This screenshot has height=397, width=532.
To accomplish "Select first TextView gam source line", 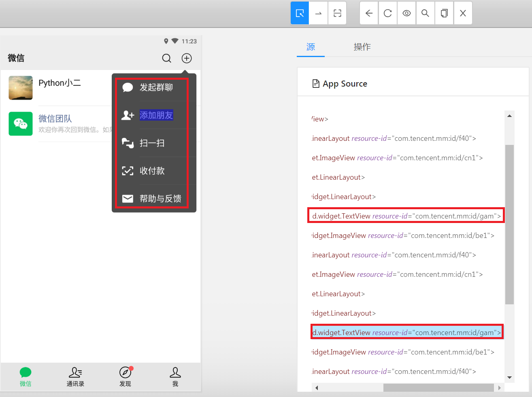I will 406,216.
